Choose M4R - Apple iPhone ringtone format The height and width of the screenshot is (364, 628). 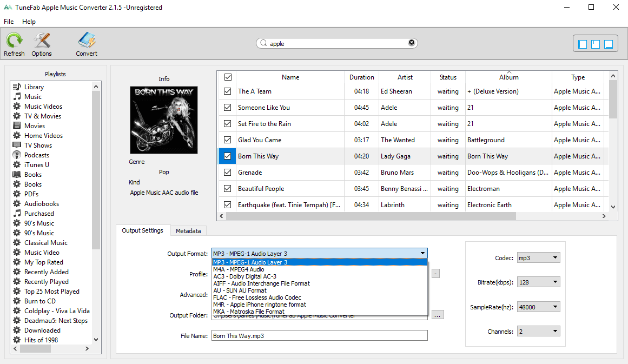pos(320,305)
